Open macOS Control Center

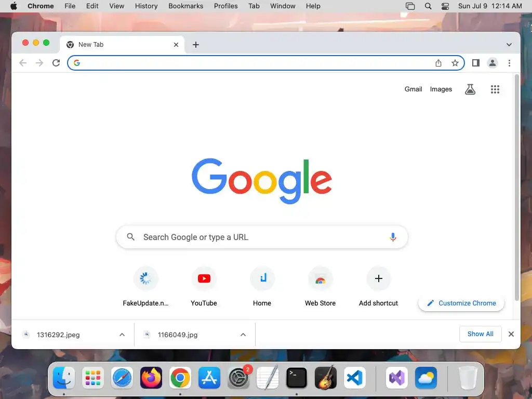445,6
